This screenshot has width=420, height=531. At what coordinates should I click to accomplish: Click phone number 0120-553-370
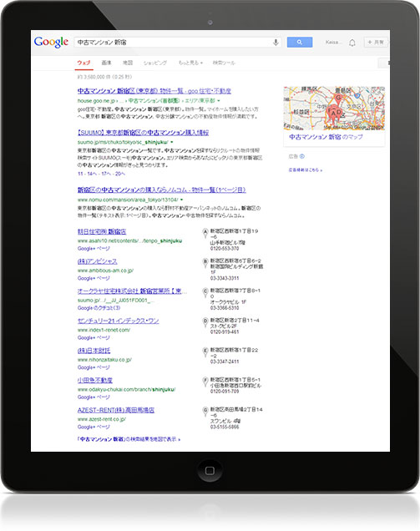(225, 249)
